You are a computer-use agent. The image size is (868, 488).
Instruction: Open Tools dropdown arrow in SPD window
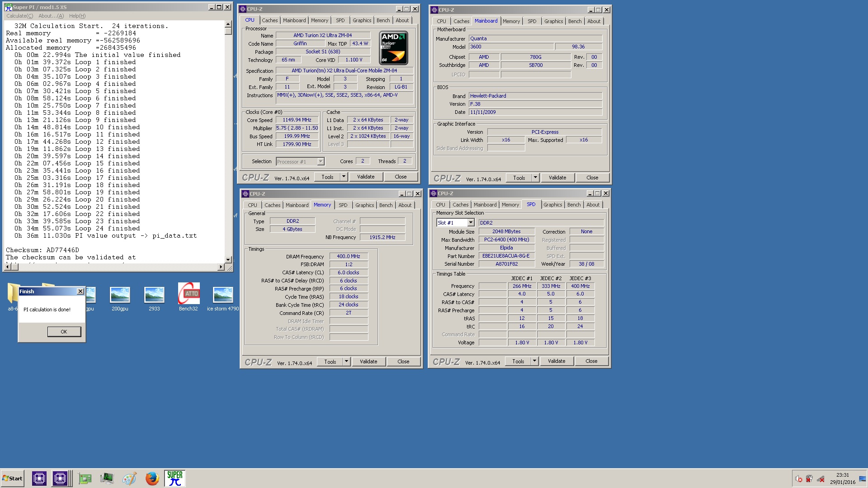(535, 361)
